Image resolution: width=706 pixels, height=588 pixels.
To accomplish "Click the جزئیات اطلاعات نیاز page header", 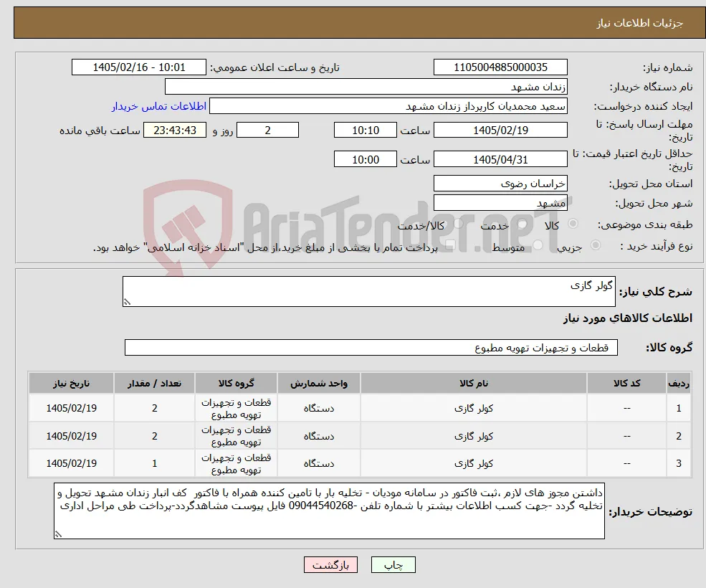I will 640,23.
